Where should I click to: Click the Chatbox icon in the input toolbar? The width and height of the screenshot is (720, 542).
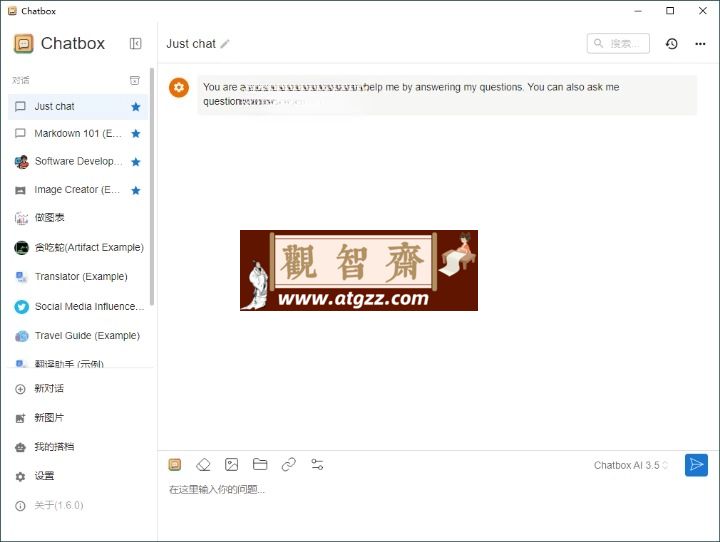pyautogui.click(x=174, y=465)
